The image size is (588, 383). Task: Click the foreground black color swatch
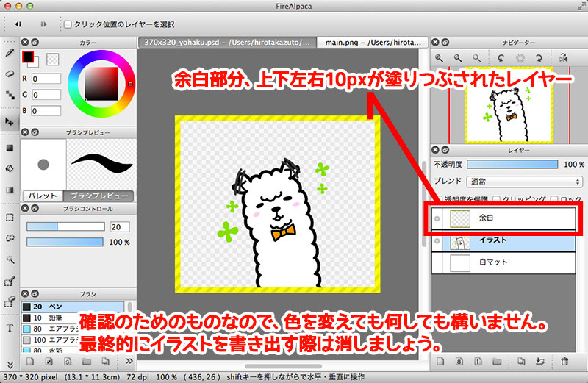[x=28, y=57]
